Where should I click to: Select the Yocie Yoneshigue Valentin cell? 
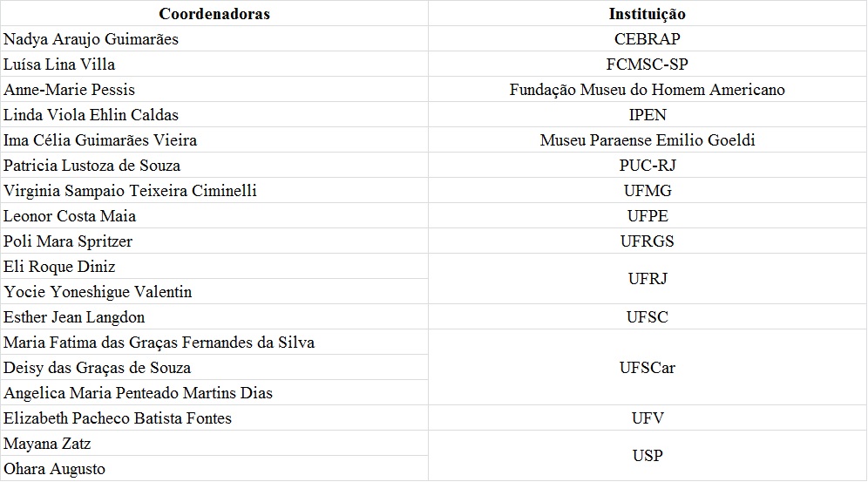pos(214,292)
